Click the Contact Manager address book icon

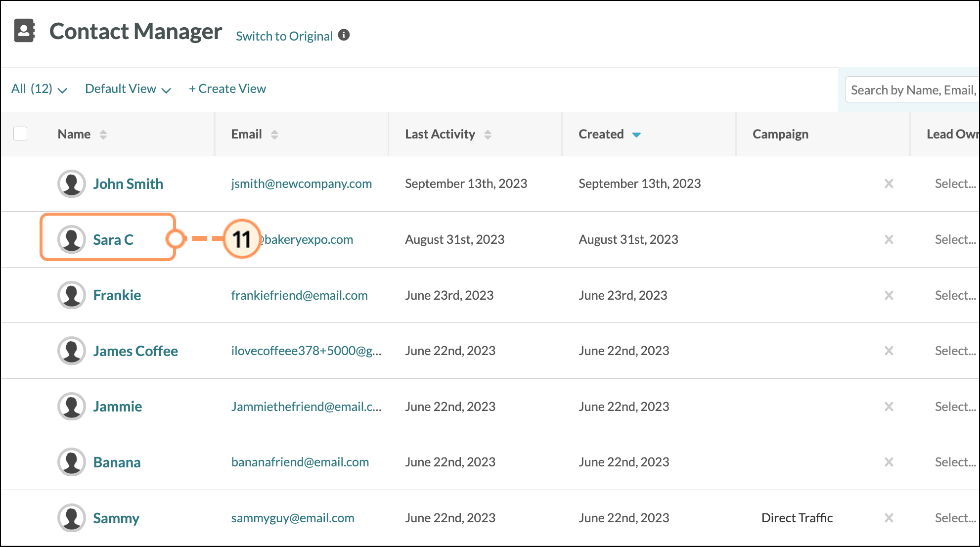coord(24,31)
